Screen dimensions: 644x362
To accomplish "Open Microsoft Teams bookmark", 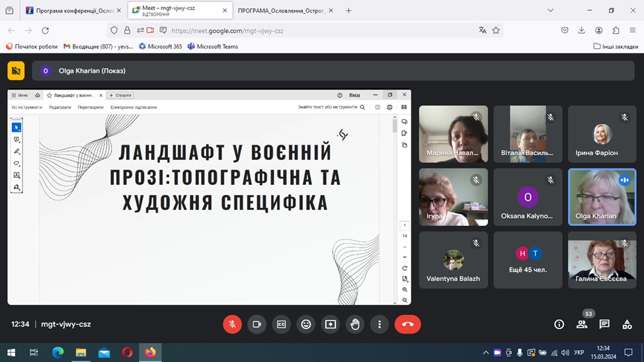I will 213,46.
